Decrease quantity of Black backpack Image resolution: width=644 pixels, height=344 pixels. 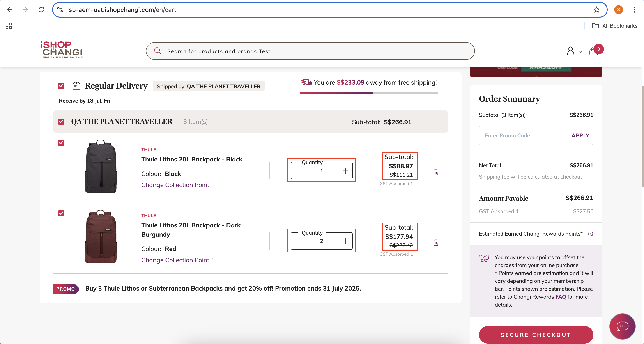pyautogui.click(x=298, y=170)
